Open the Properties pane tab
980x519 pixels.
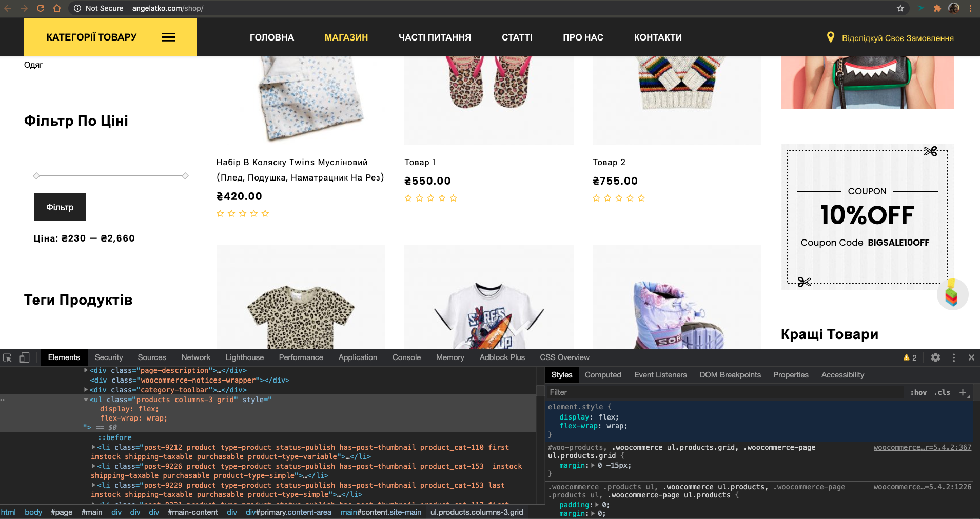point(791,375)
